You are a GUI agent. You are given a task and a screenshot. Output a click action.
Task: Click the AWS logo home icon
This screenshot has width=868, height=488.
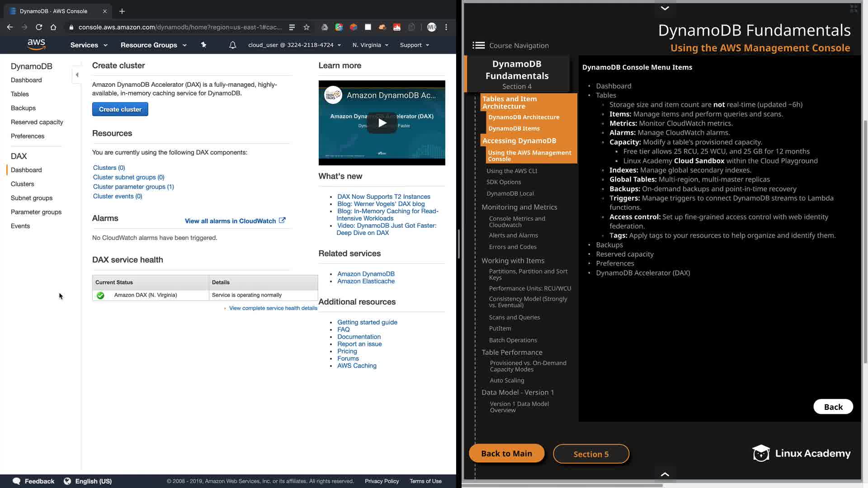point(36,44)
